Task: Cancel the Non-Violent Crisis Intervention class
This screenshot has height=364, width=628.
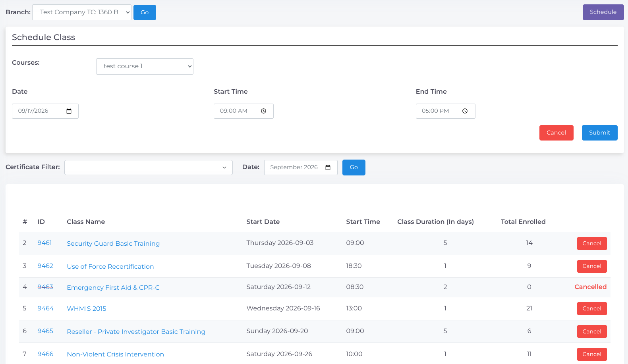Action: 592,354
